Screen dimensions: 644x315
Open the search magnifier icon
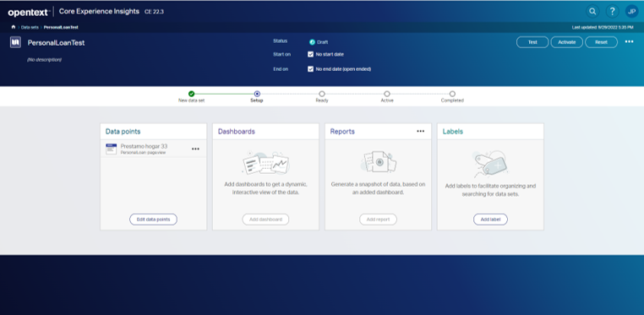(x=592, y=12)
